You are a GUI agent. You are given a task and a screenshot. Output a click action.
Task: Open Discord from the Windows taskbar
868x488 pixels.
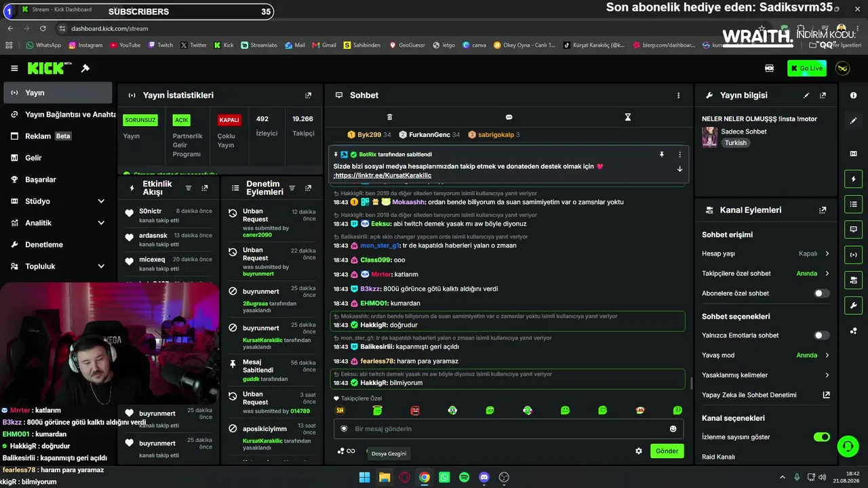pyautogui.click(x=484, y=477)
